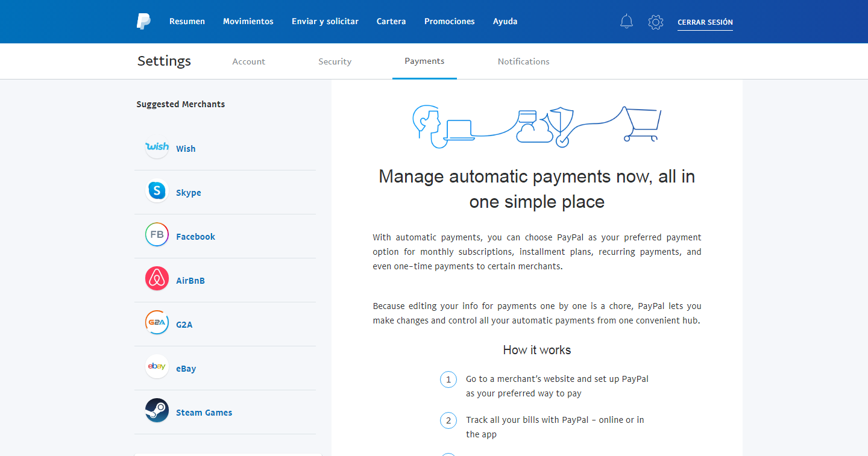Viewport: 868px width, 456px height.
Task: Click the Skype merchant logo
Action: (x=157, y=191)
